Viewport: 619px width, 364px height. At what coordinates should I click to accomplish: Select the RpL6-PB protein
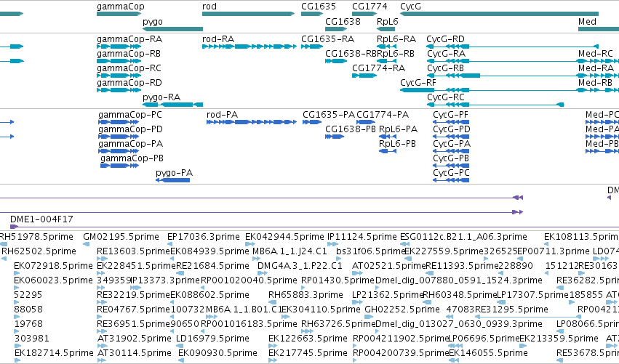(387, 151)
